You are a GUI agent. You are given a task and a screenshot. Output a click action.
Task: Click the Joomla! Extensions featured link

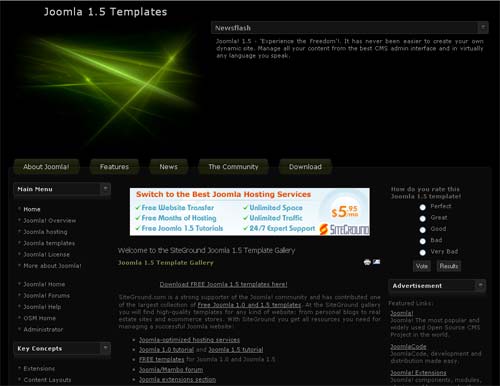[x=418, y=373]
